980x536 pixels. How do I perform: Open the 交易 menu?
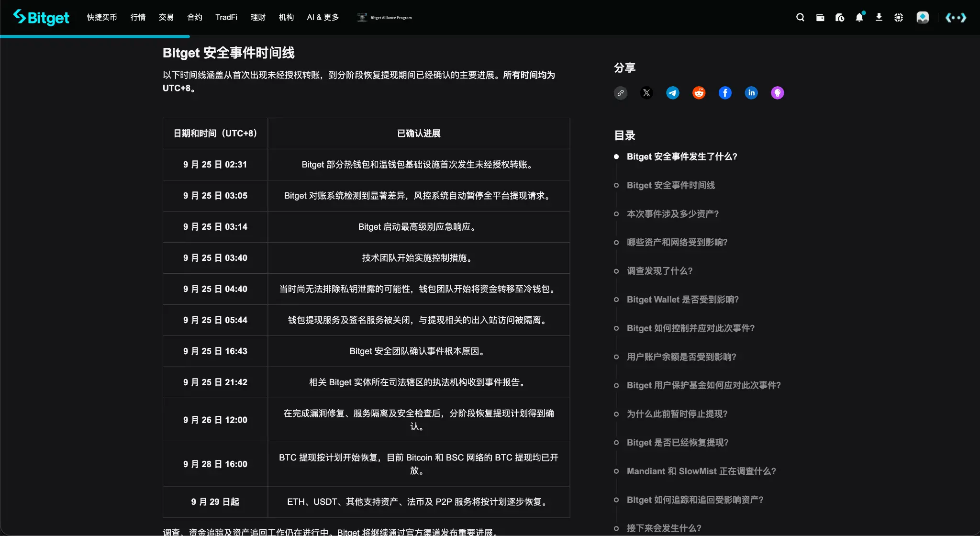(166, 17)
